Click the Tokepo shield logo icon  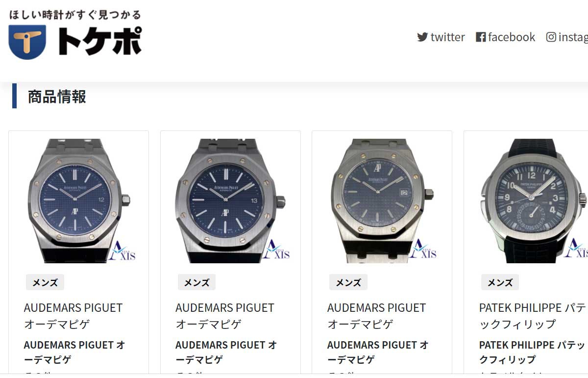point(27,42)
